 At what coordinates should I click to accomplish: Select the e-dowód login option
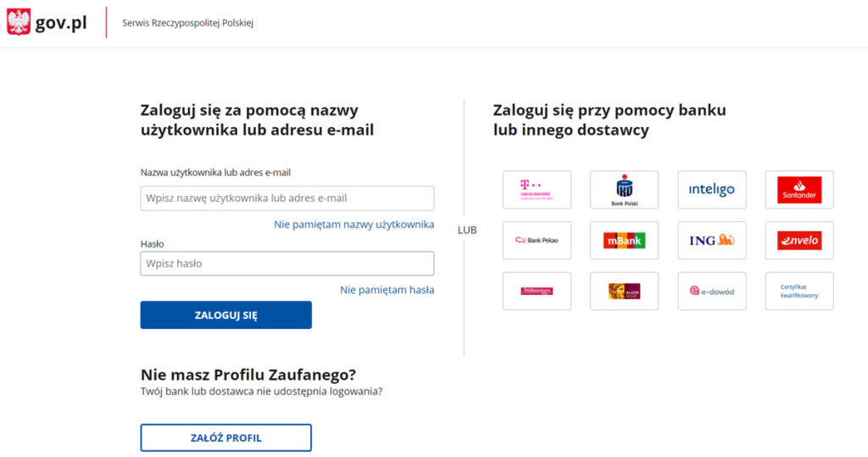click(x=712, y=291)
